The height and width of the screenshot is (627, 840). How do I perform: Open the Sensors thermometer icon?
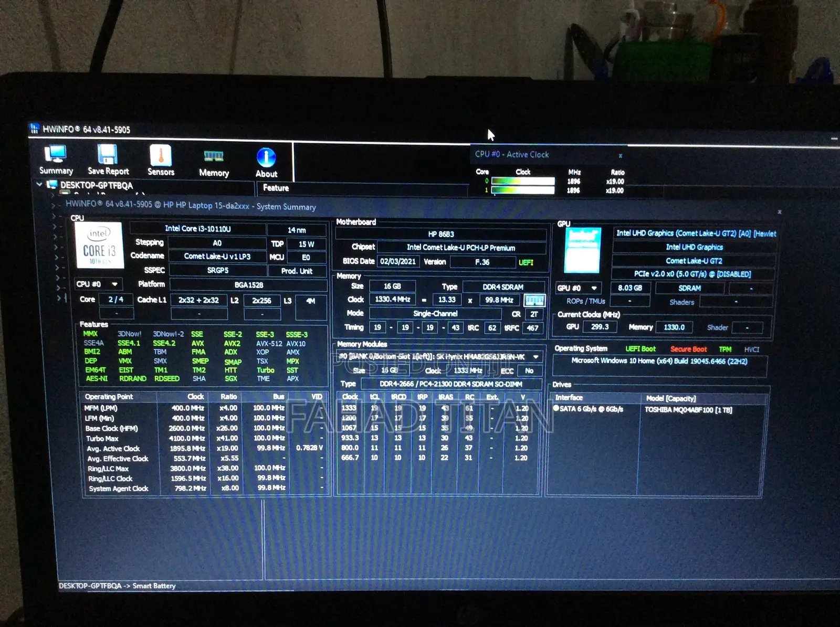[x=161, y=155]
